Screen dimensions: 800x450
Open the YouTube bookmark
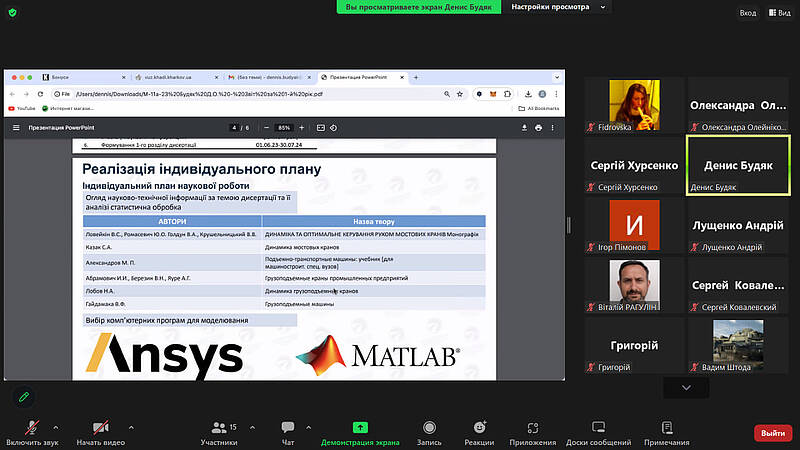point(22,108)
